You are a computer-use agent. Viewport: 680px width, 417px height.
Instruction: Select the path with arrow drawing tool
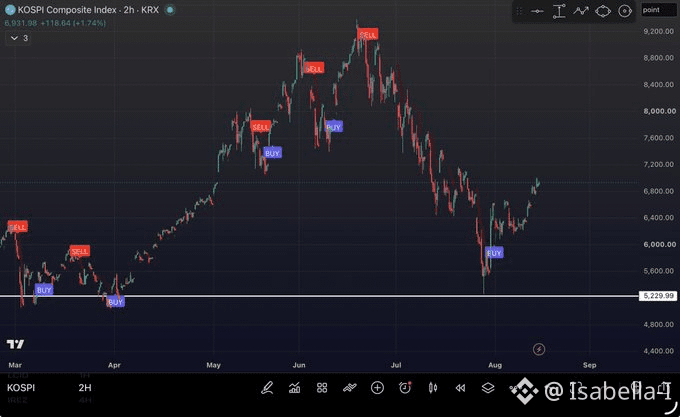click(581, 11)
